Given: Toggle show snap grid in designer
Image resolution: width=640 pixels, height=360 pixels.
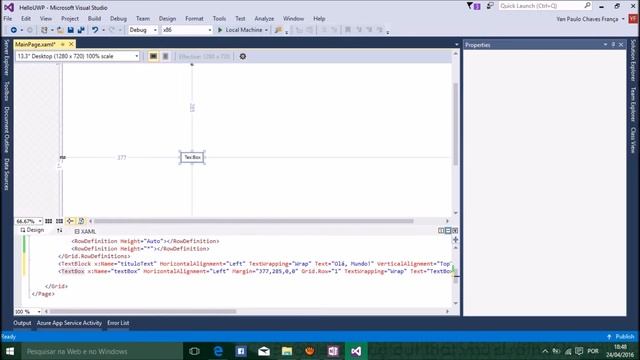Looking at the screenshot, I should point(49,221).
